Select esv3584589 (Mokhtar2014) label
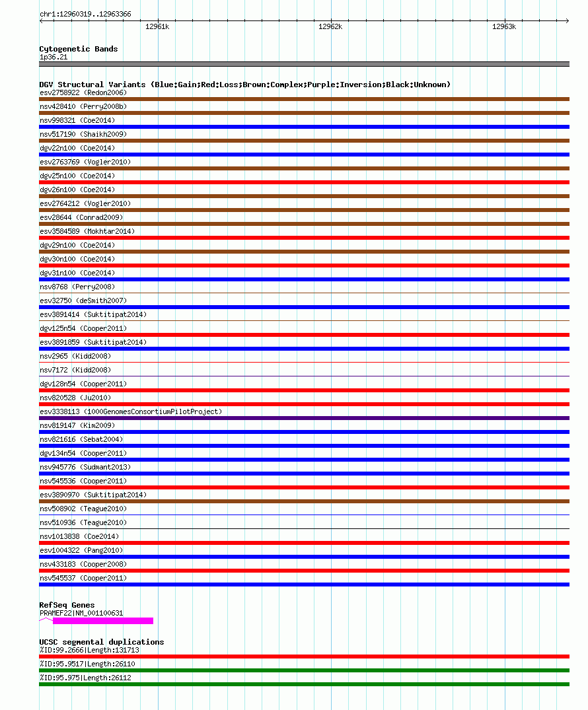 click(87, 231)
